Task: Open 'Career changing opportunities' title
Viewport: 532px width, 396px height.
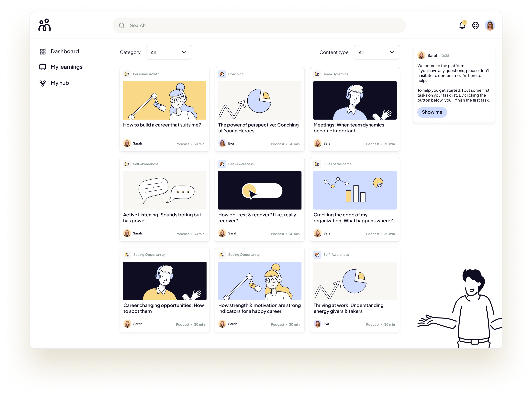Action: (164, 308)
